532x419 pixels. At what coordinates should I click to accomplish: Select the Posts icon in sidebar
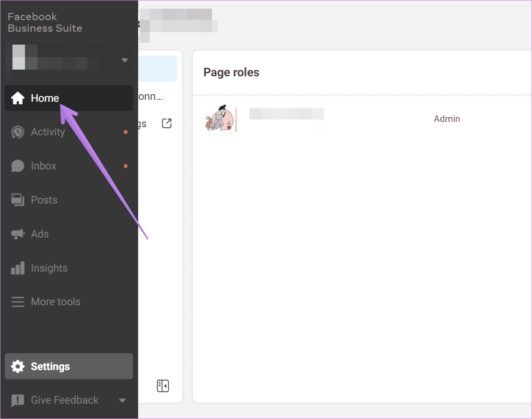click(x=18, y=200)
